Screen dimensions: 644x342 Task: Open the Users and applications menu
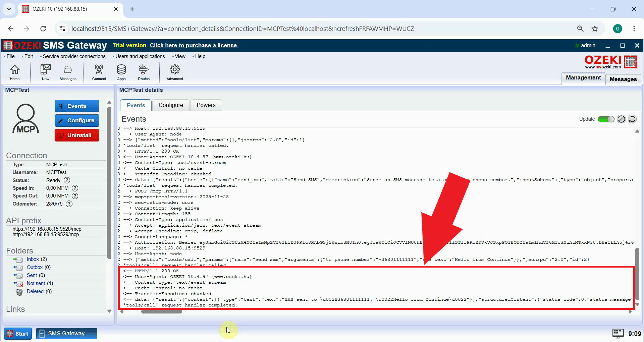coord(140,56)
